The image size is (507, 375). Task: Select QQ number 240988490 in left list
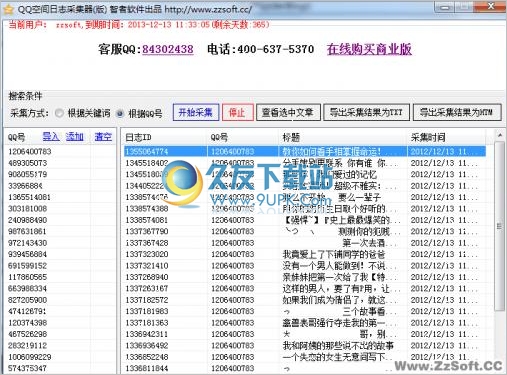point(28,220)
